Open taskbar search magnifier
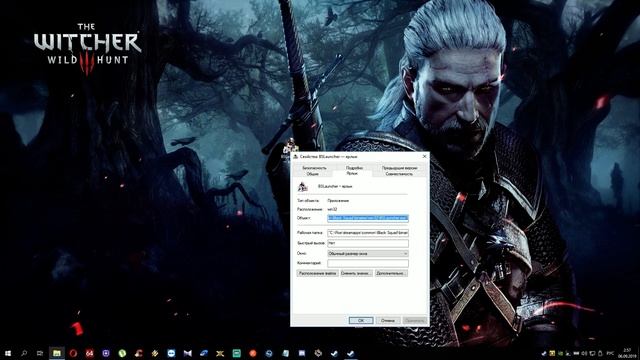The width and height of the screenshot is (640, 360). [x=24, y=353]
